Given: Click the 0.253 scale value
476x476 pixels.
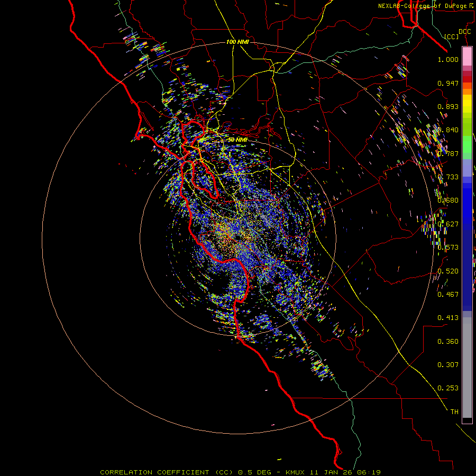Looking at the screenshot, I should [448, 388].
